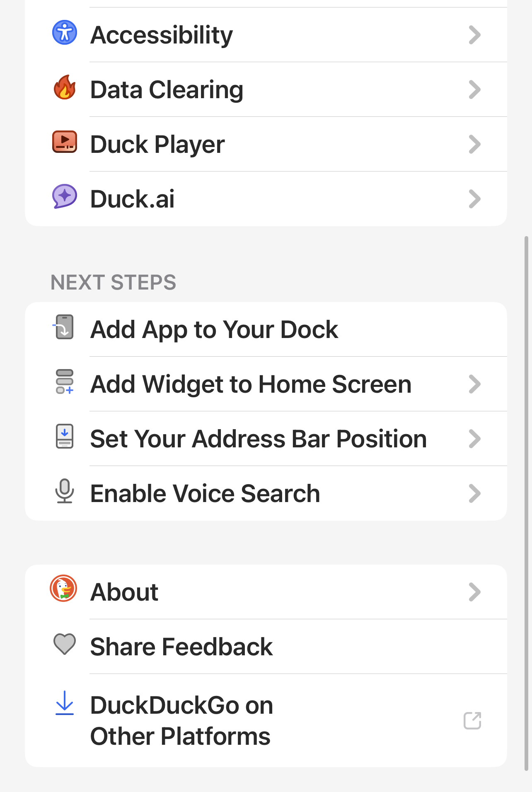532x792 pixels.
Task: Tap the phone icon beside Add App to Dock
Action: (63, 327)
